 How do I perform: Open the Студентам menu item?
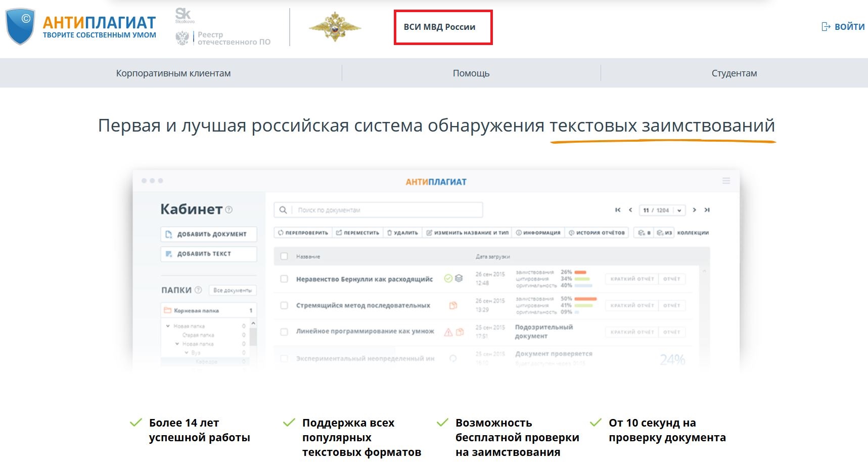734,73
